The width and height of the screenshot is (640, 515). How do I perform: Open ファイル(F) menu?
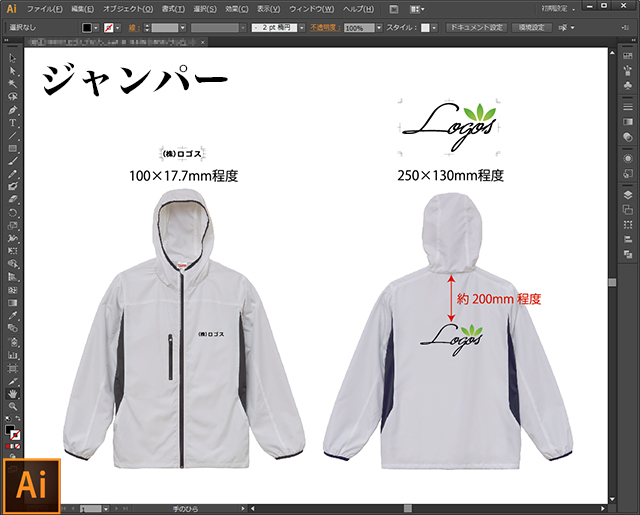coord(44,9)
